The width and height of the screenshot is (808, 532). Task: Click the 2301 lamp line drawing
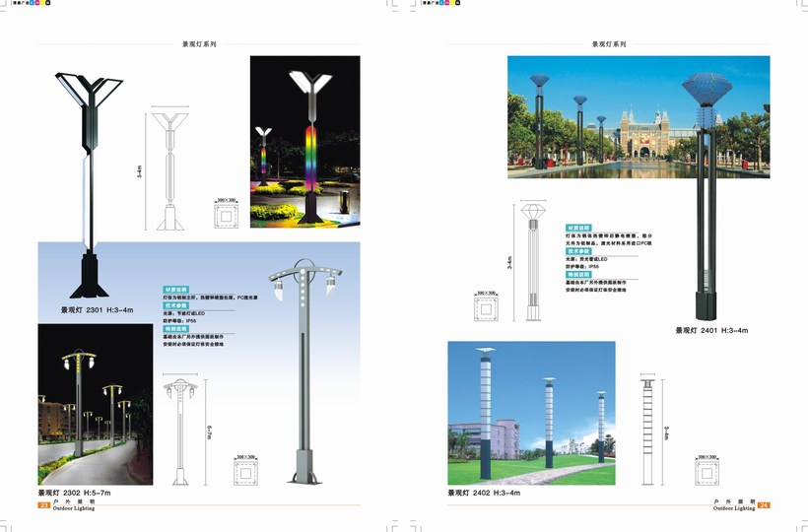[x=173, y=167]
